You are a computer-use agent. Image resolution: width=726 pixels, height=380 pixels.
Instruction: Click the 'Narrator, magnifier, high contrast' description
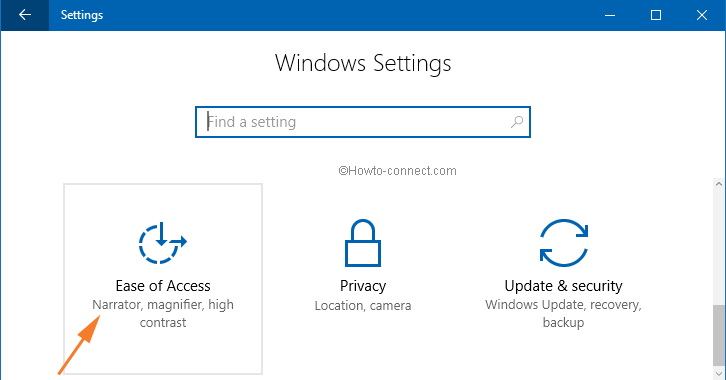coord(163,313)
